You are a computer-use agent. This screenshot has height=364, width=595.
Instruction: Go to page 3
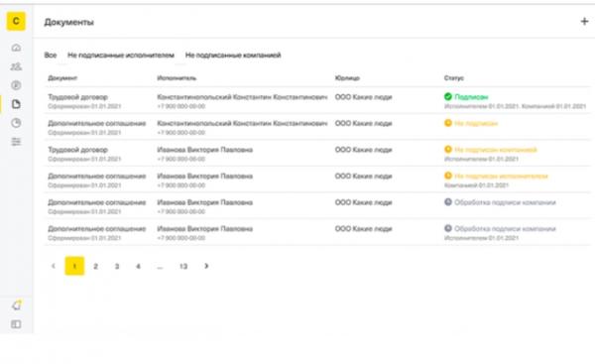117,266
